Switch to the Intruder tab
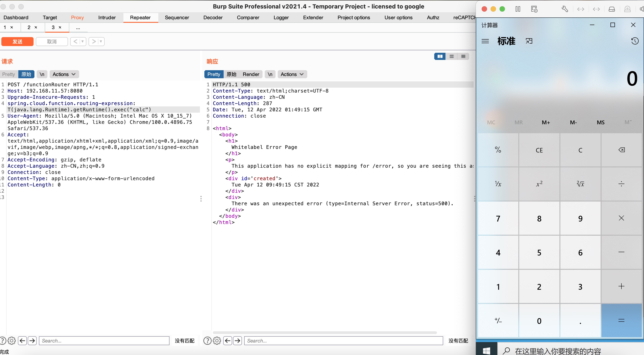The image size is (644, 355). (107, 17)
